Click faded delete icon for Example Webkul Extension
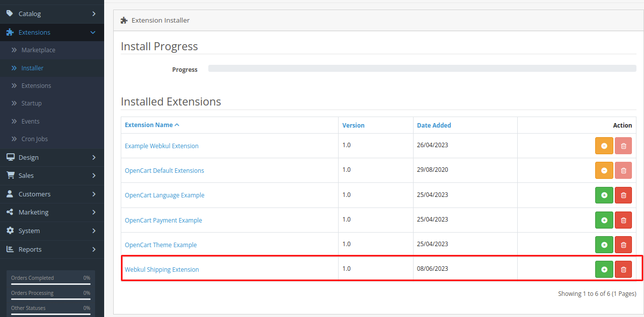Viewport: 644px width, 317px height. (623, 146)
